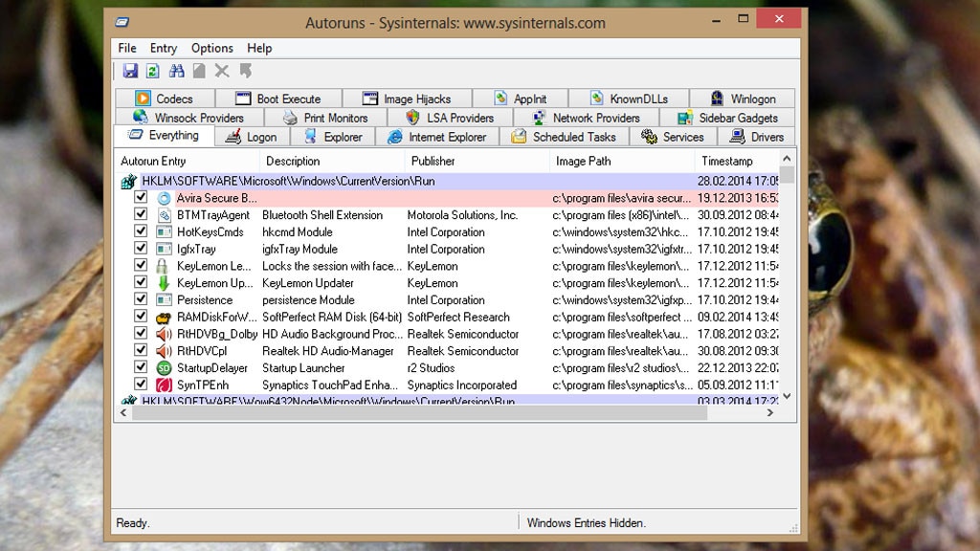Expand the Entry menu

point(164,48)
